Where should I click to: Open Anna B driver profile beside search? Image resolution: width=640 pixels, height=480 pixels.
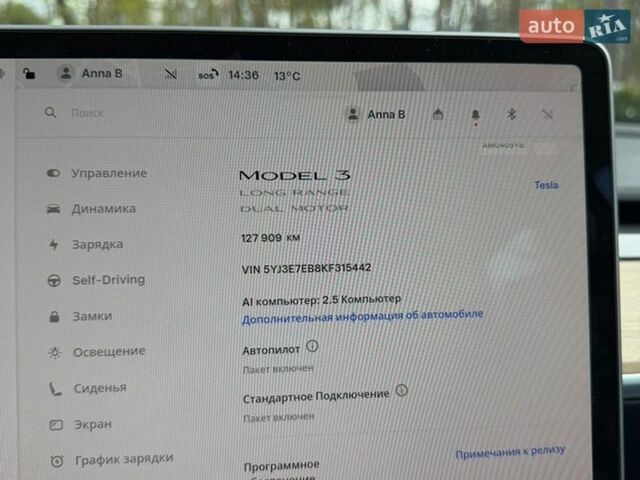pos(376,115)
